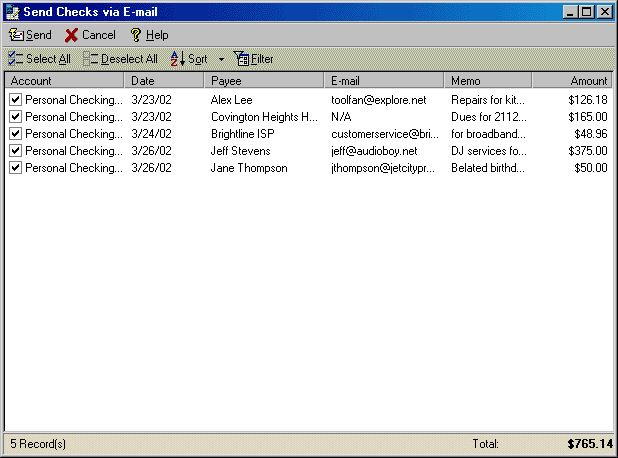618x458 pixels.
Task: Click memo Belated birthd...
Action: [488, 168]
